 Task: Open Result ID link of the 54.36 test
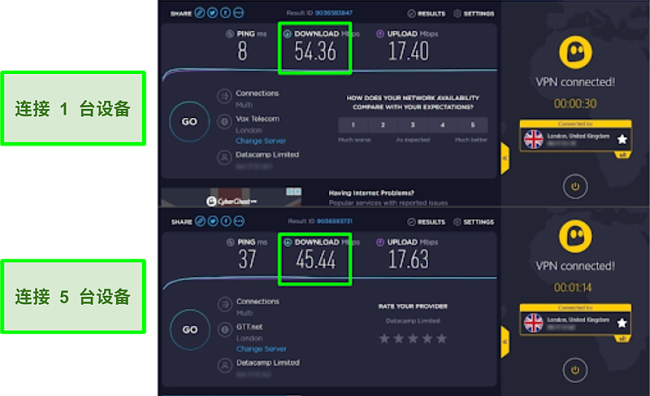click(x=334, y=13)
